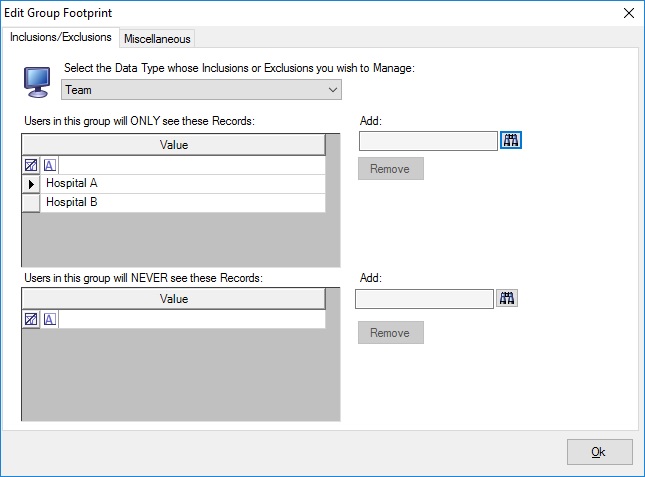Viewport: 645px width, 477px height.
Task: Click Remove button for NEVER see records
Action: [390, 332]
